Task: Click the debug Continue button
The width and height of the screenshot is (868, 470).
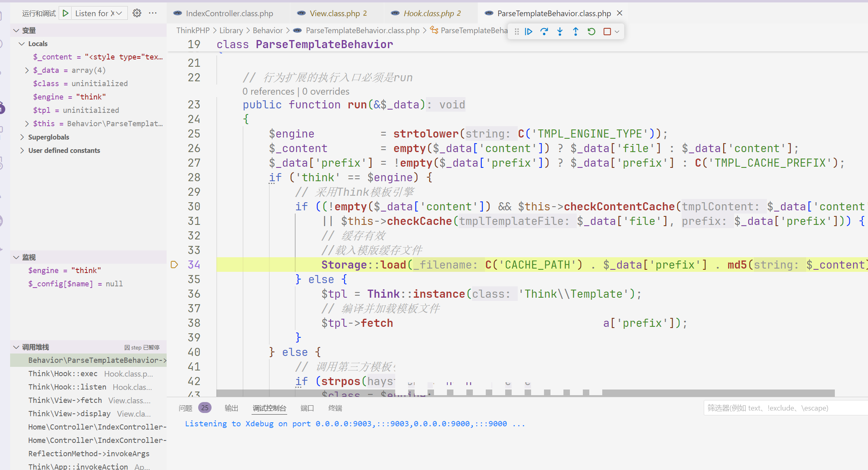Action: pyautogui.click(x=529, y=32)
